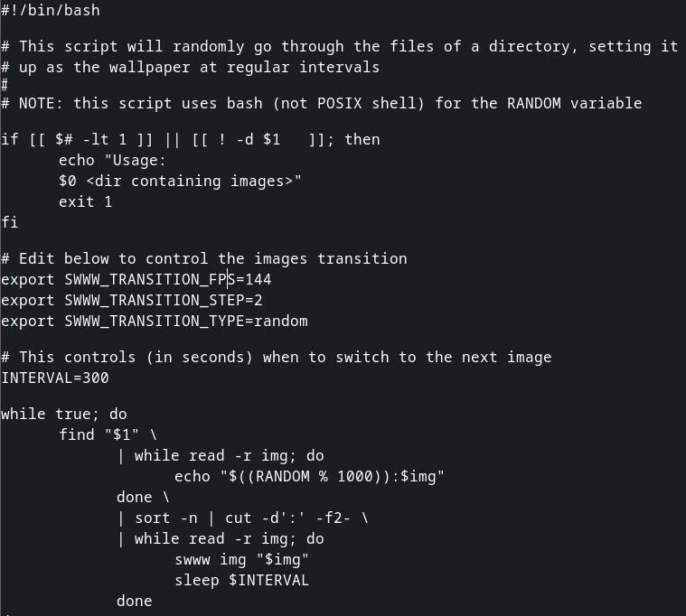This screenshot has width=686, height=616.
Task: Click the 'Edit below to control' comment
Action: coord(204,259)
